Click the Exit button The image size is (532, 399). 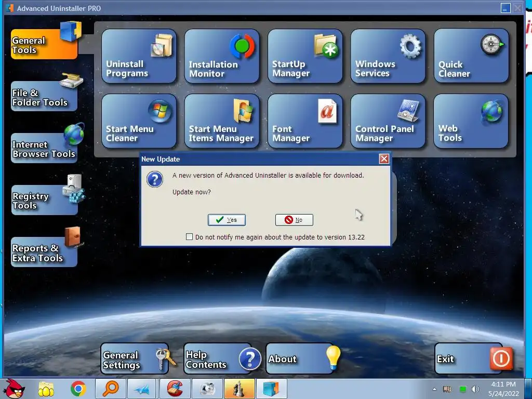(x=469, y=359)
